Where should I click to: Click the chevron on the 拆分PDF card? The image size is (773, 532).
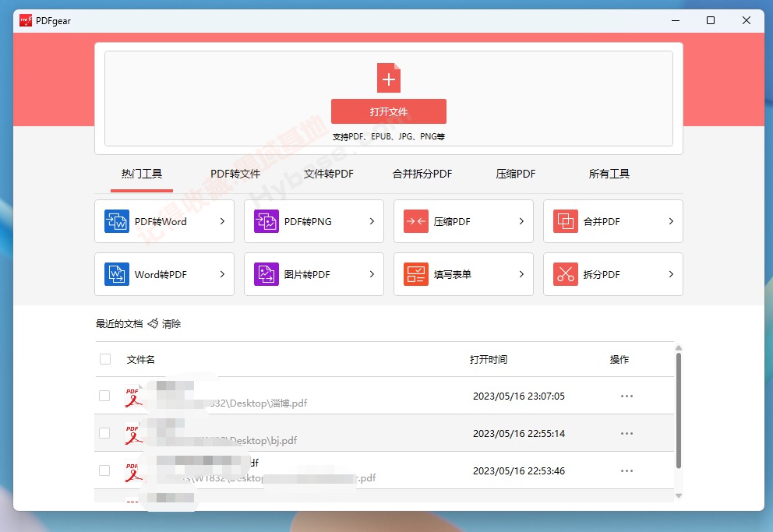point(671,274)
